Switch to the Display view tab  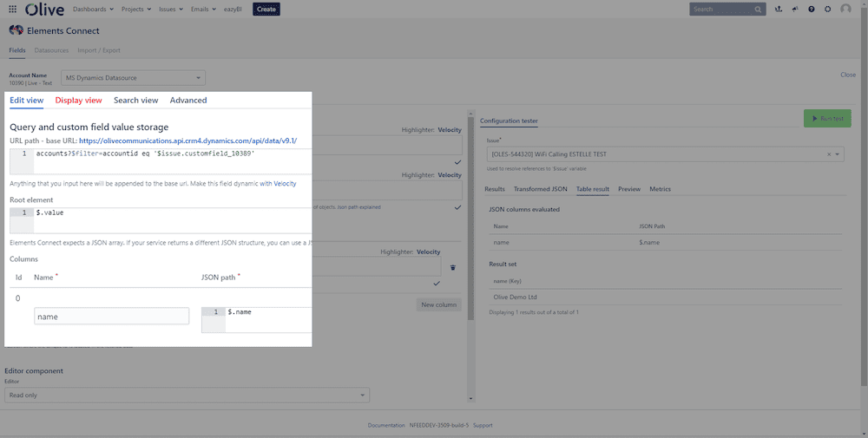[78, 101]
